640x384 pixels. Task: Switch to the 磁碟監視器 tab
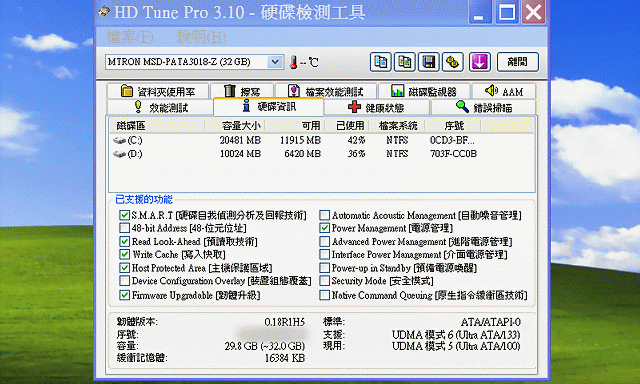click(x=424, y=91)
